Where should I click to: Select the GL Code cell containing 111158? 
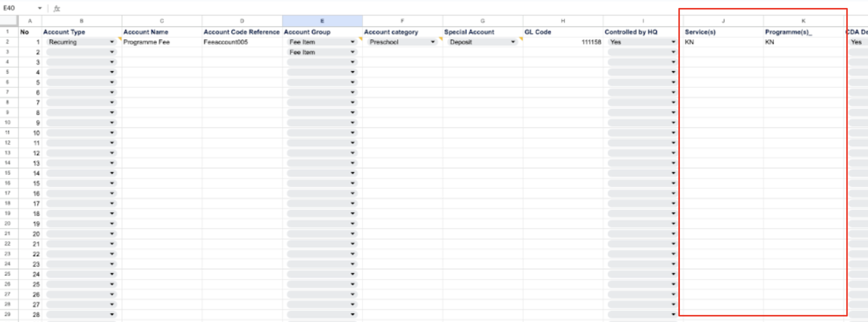tap(563, 42)
